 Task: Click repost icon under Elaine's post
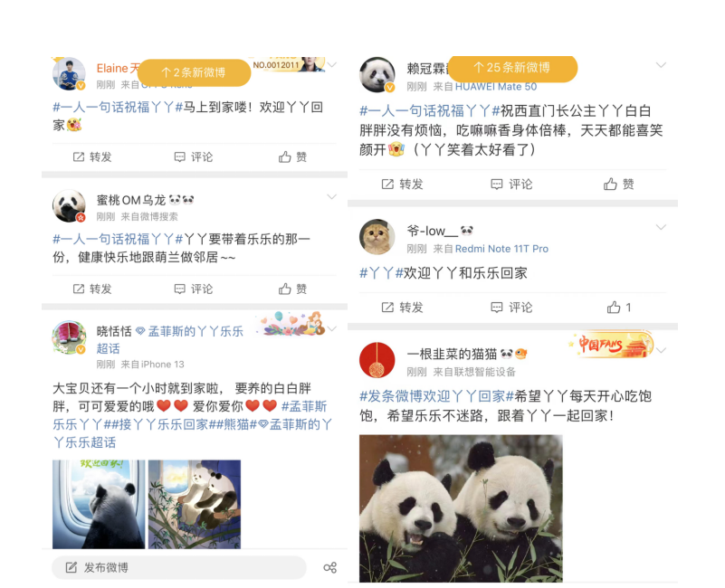tap(79, 157)
